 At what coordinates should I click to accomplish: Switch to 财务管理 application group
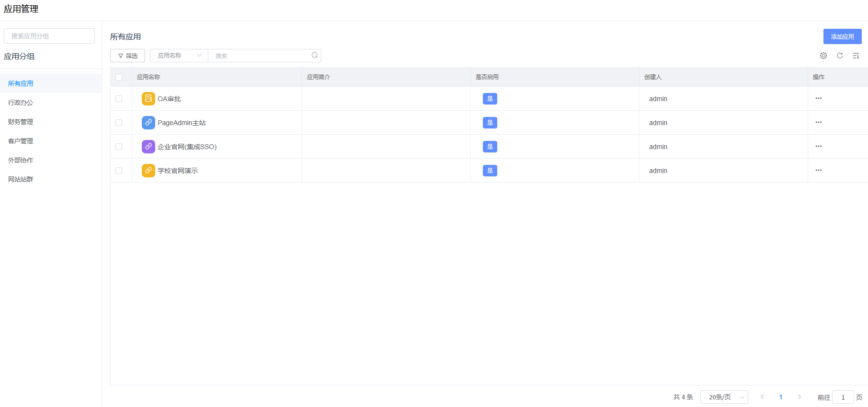click(x=21, y=122)
